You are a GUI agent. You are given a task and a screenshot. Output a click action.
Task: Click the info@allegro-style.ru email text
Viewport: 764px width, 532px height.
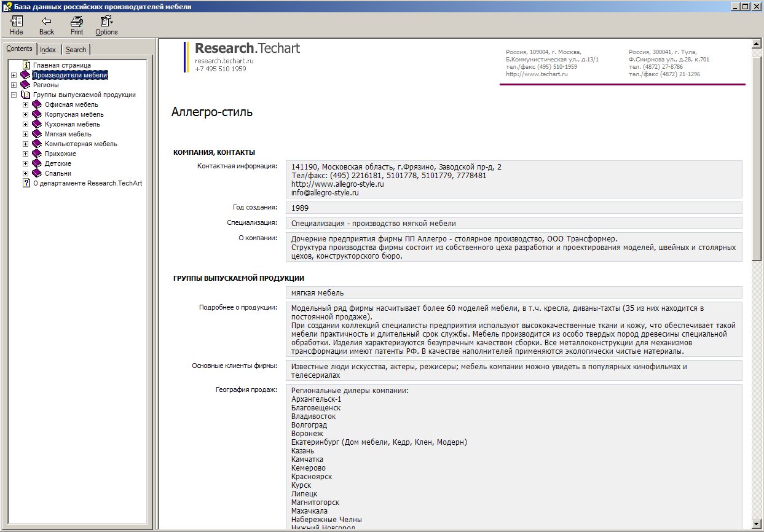(325, 192)
